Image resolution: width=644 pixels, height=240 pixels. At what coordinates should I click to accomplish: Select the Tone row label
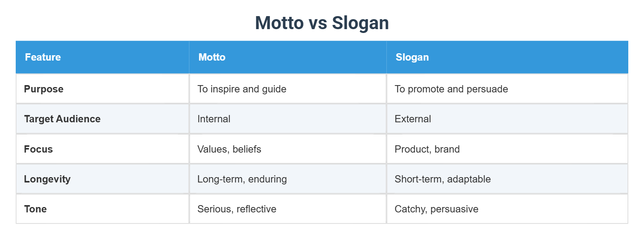35,209
